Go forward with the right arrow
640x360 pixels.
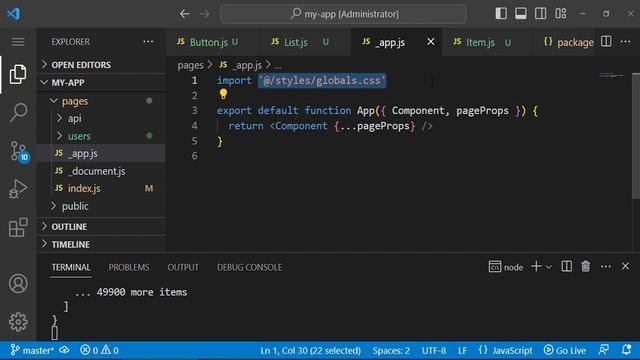click(205, 14)
